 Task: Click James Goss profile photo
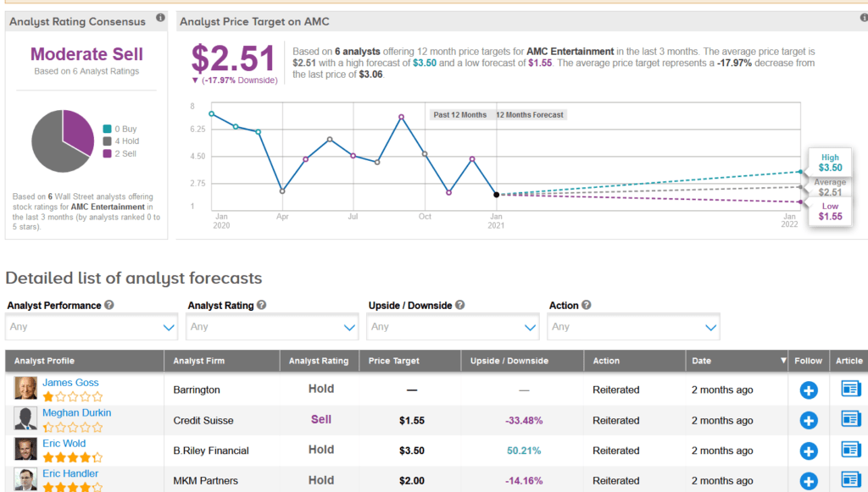(25, 389)
